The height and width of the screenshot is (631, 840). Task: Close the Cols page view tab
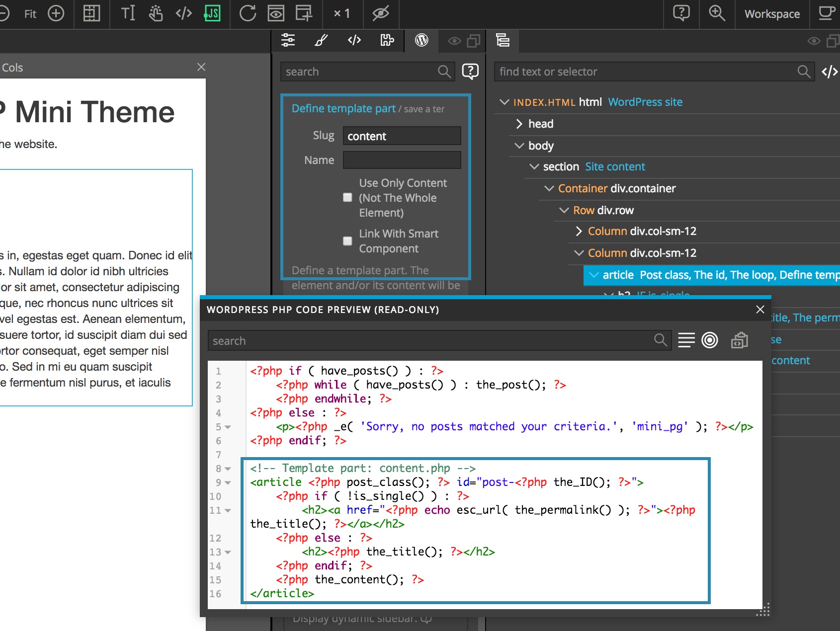tap(201, 67)
